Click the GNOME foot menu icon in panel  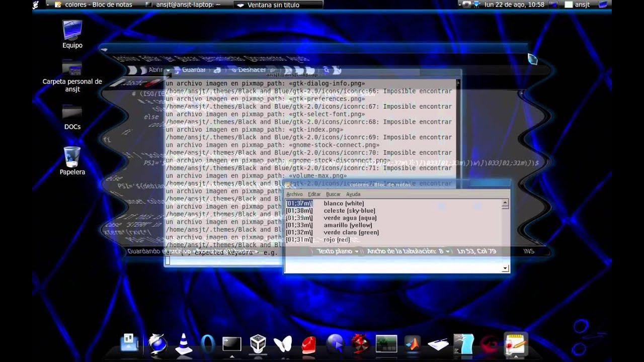[x=36, y=5]
